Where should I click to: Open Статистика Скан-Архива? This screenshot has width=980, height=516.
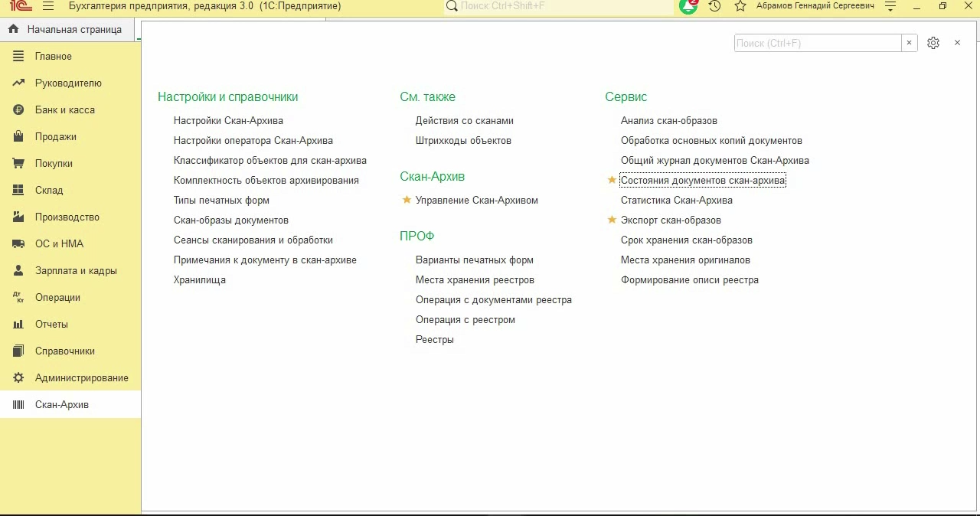click(676, 200)
